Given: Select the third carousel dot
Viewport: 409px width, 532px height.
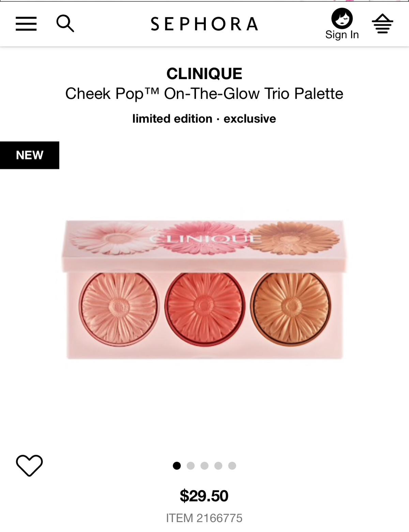Looking at the screenshot, I should 204,465.
